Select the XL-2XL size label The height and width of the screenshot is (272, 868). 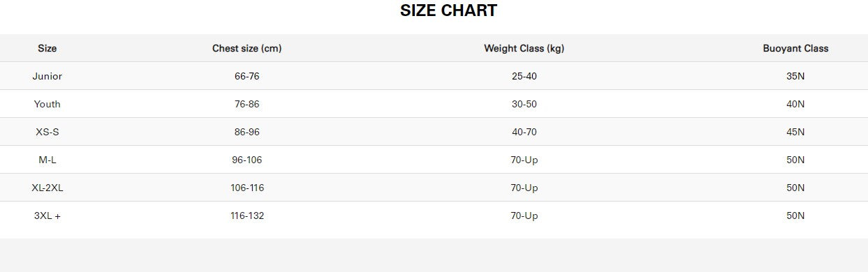pos(47,188)
